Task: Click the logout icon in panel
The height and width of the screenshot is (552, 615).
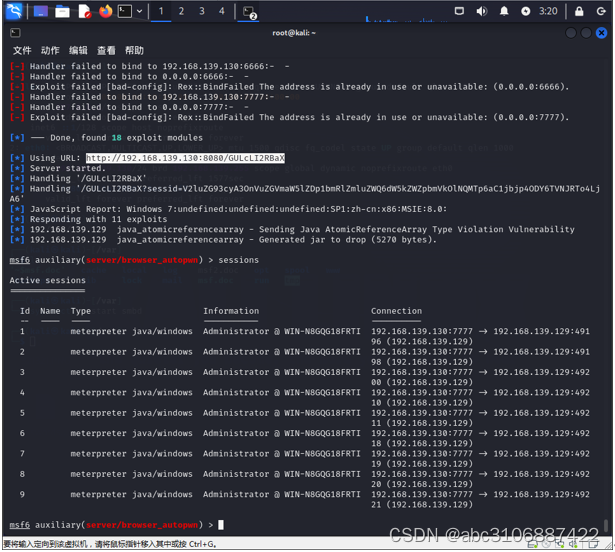Action: (x=601, y=11)
